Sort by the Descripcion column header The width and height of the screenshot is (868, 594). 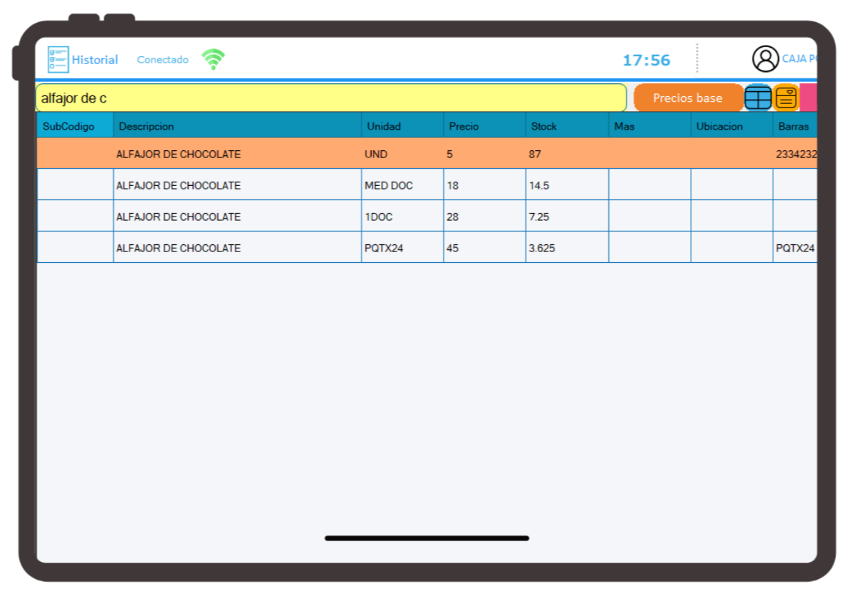237,126
